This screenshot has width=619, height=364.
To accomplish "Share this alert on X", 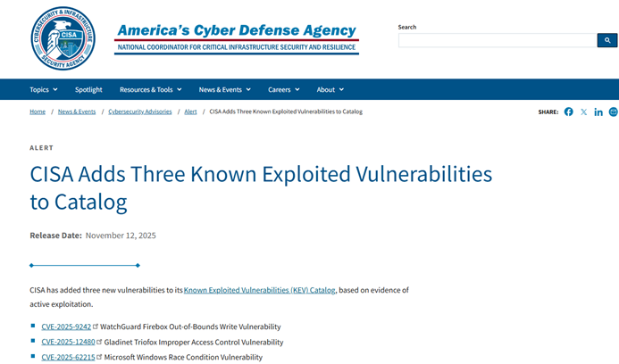I will 584,112.
